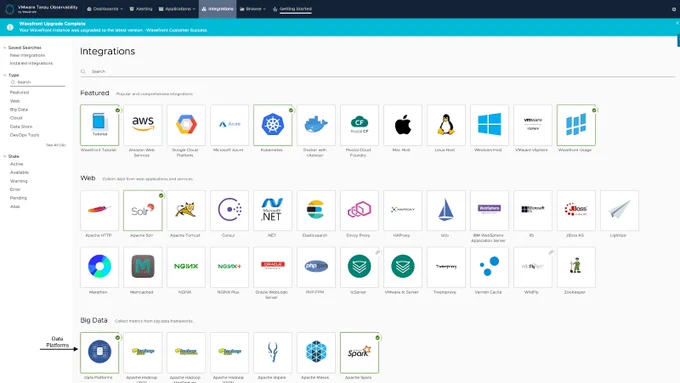
Task: Collapse the Type filter section
Action: pos(5,75)
